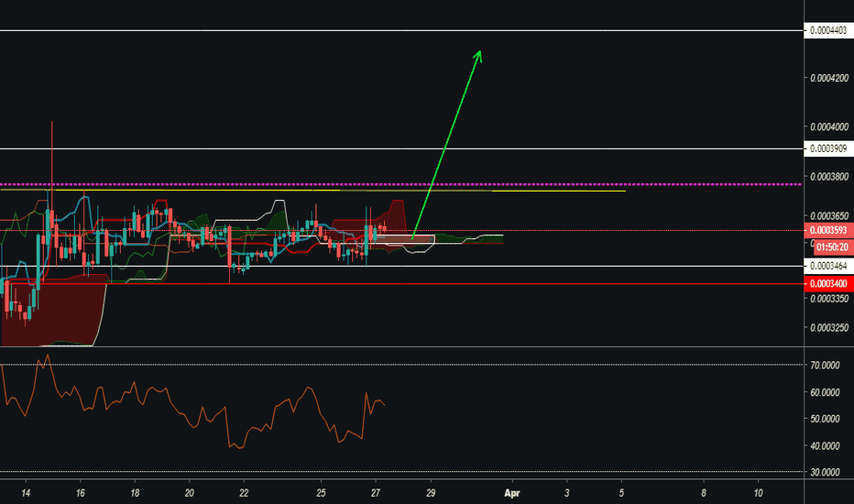Click the 0.0004403 price label
The height and width of the screenshot is (504, 854).
pyautogui.click(x=828, y=30)
